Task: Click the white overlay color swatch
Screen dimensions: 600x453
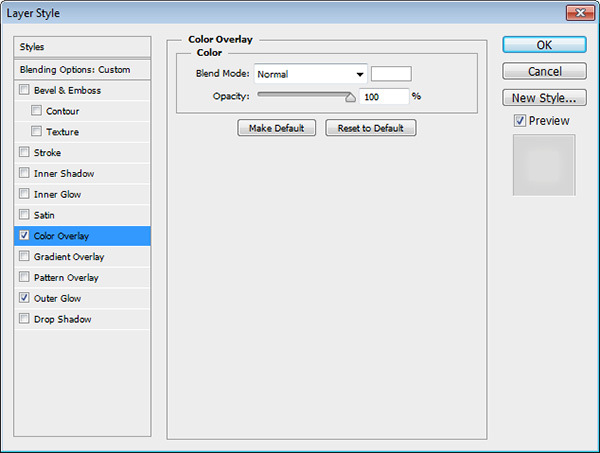Action: [391, 74]
